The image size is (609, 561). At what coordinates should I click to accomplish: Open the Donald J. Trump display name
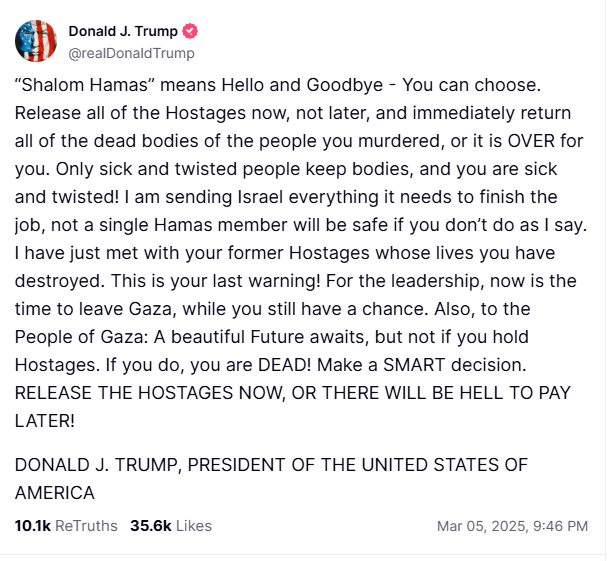point(123,31)
